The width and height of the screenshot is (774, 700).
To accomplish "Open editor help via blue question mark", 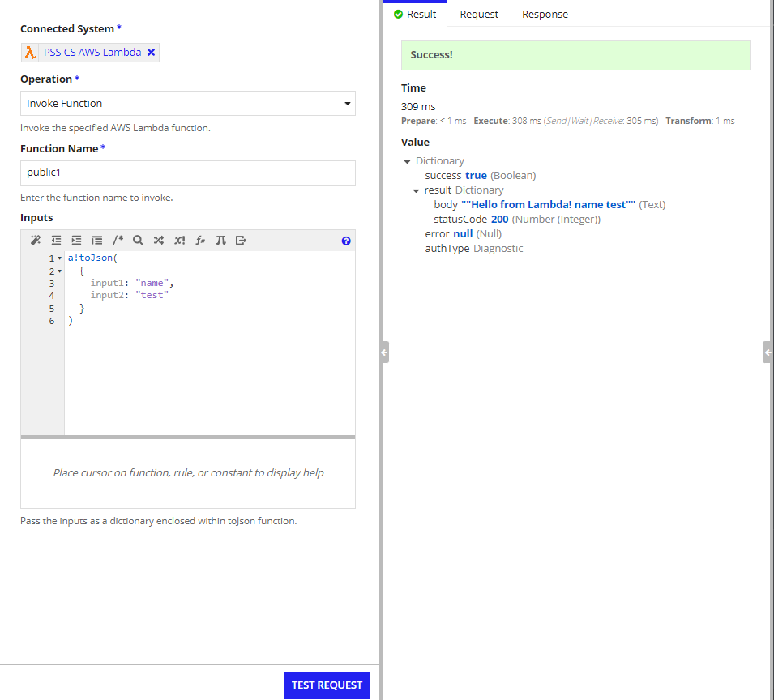I will 346,241.
